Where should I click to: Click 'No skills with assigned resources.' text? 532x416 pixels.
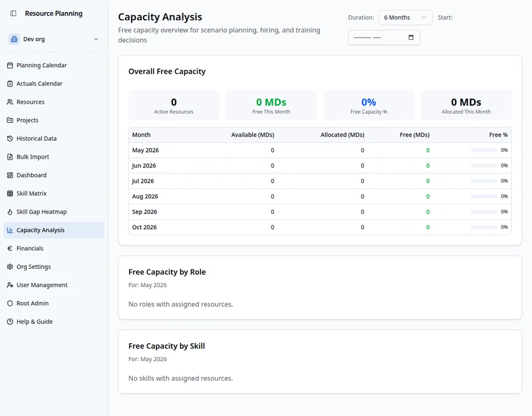(181, 378)
